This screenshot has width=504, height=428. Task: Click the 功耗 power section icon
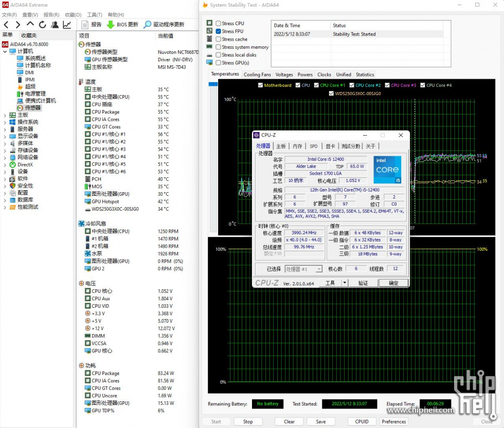click(x=82, y=365)
